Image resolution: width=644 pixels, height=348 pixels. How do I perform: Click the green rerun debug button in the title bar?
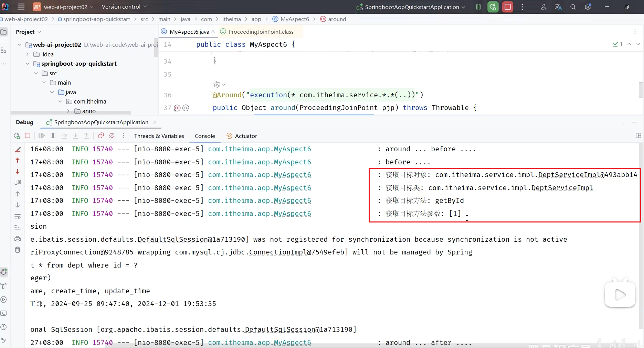click(493, 7)
